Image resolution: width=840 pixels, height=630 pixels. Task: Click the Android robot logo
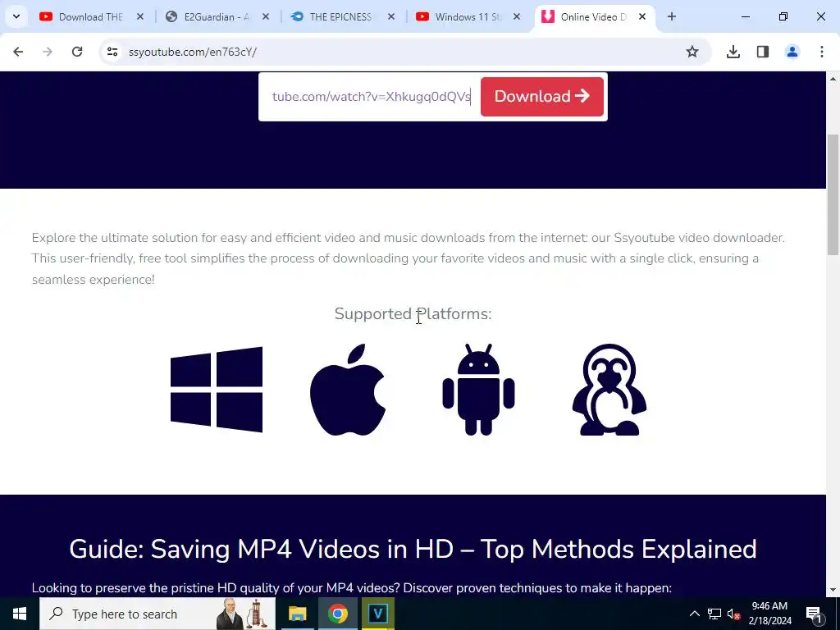coord(478,390)
